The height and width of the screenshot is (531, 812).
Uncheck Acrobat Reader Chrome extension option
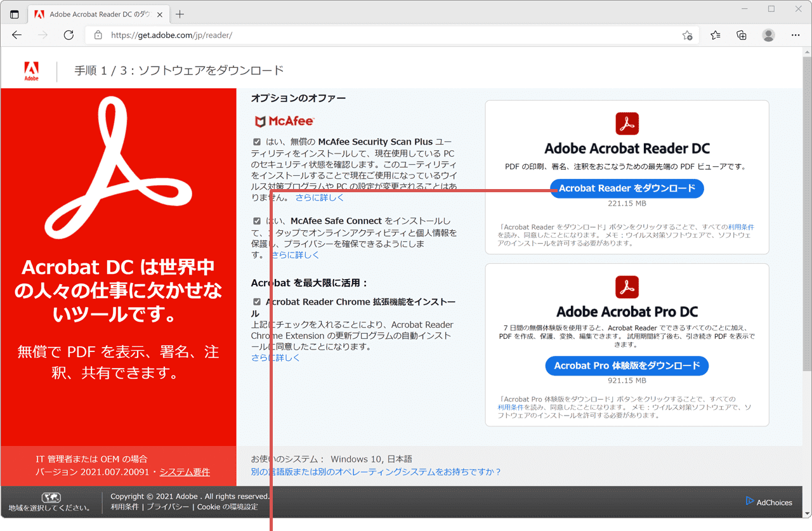pos(257,302)
